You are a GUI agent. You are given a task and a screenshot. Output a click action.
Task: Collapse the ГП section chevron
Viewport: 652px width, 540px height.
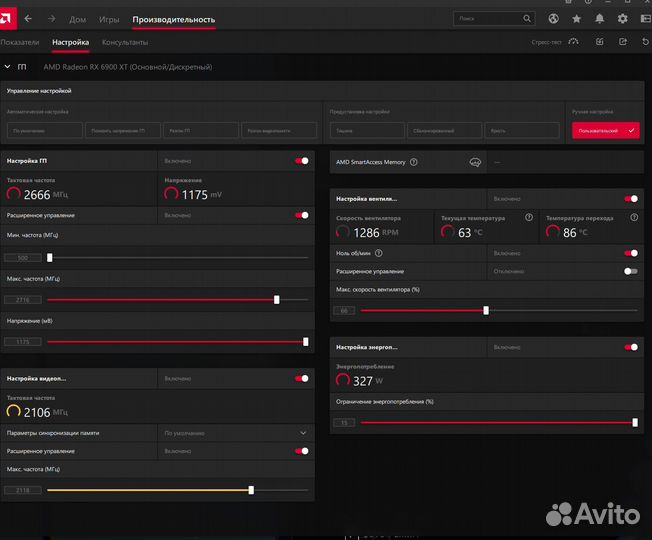pos(7,67)
